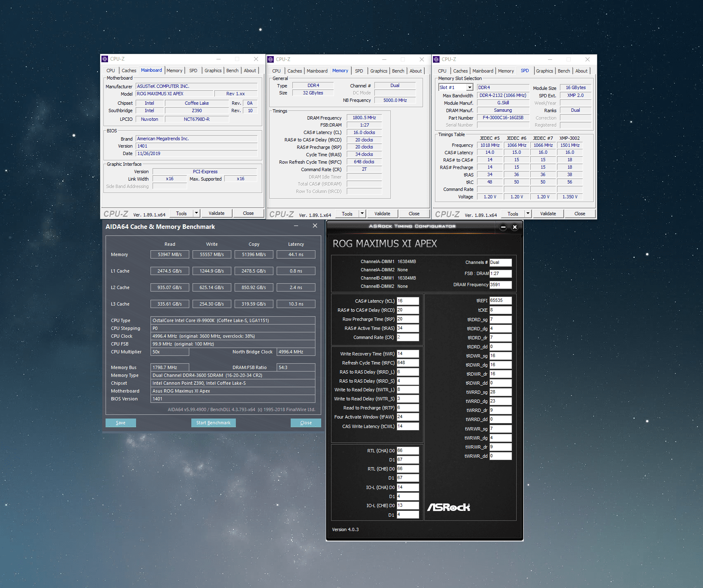Viewport: 703px width, 588px height.
Task: Click Four Activate Window (tFAW) field
Action: 408,417
